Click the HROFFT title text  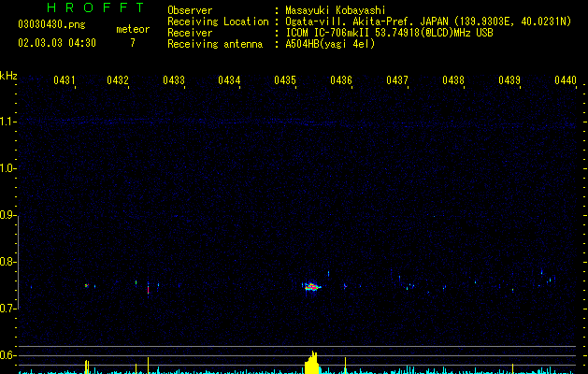click(x=96, y=7)
